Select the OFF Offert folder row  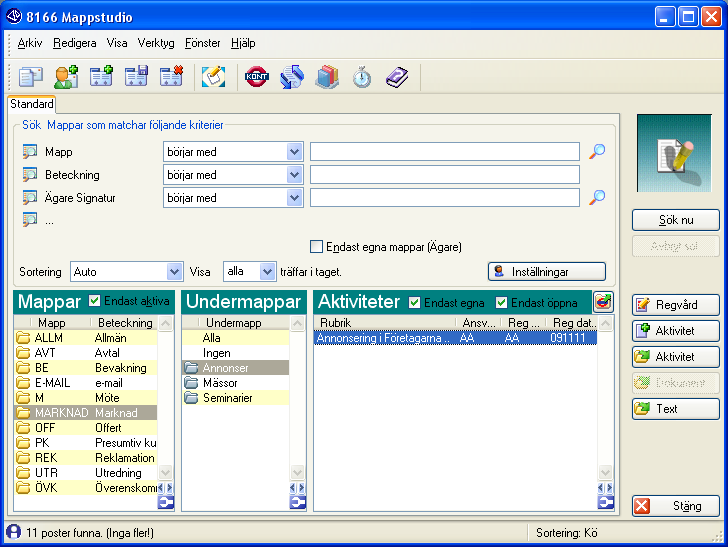tap(86, 428)
